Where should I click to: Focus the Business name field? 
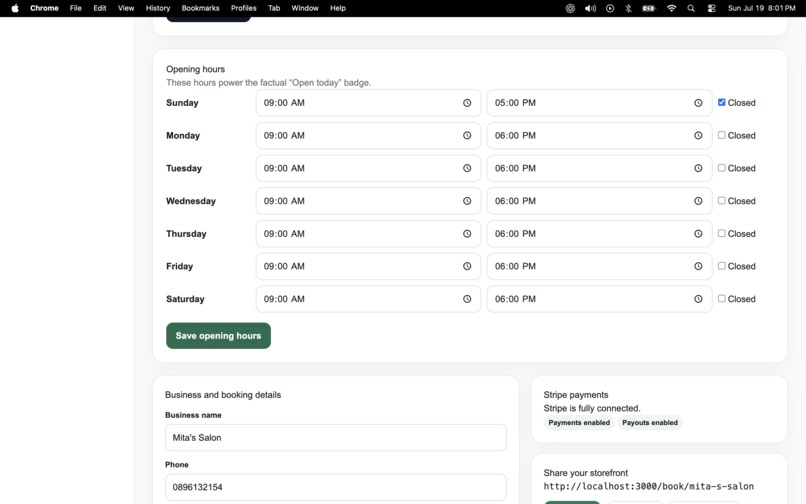pos(336,438)
